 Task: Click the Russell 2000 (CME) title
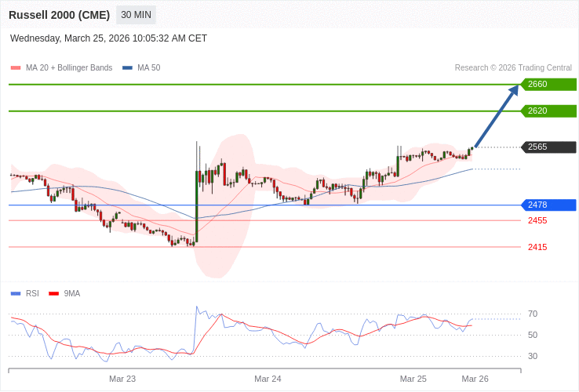(x=59, y=15)
